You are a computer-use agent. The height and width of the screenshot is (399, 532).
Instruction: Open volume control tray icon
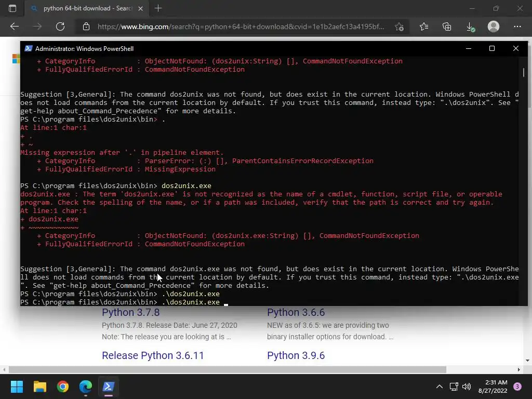click(467, 387)
